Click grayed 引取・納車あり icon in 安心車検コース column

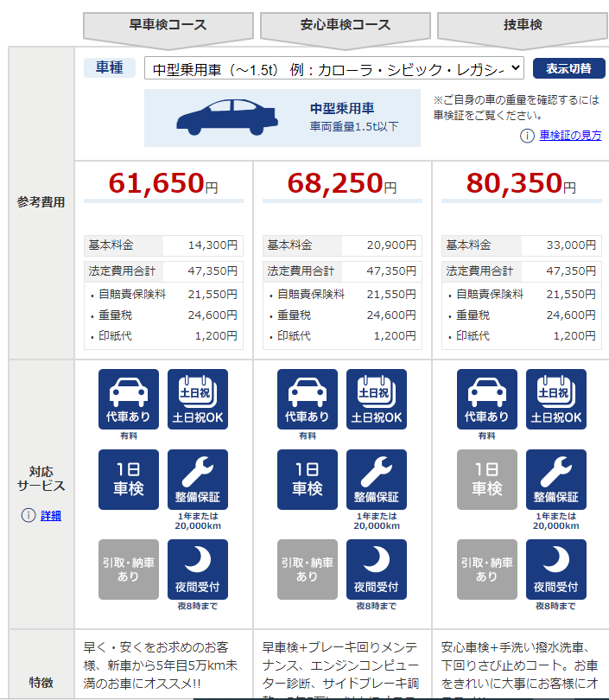(x=307, y=569)
